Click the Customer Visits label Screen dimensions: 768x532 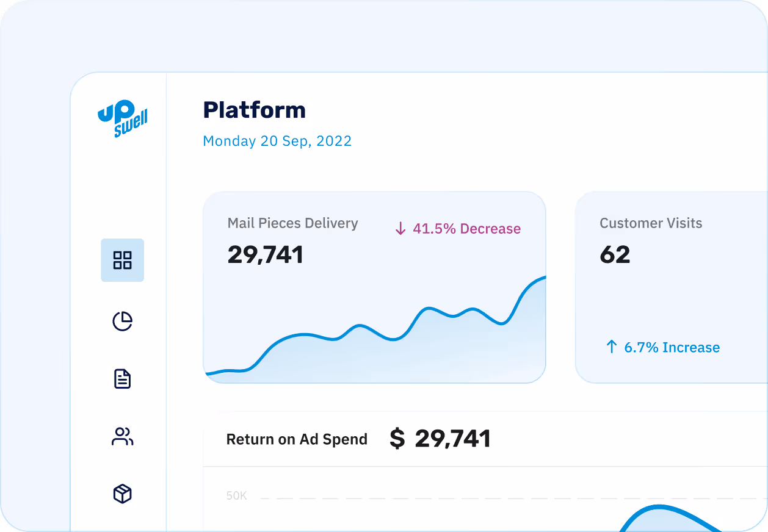pyautogui.click(x=651, y=223)
